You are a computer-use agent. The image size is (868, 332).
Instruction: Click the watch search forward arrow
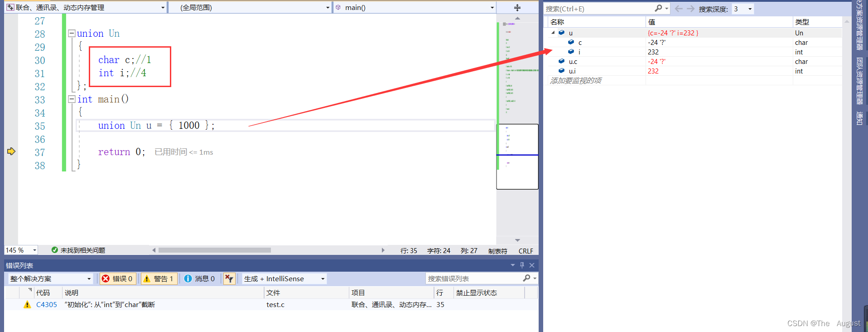[690, 9]
